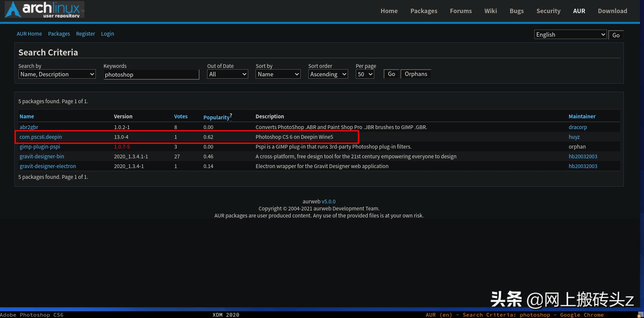View maintainer dracorp's profile
Image resolution: width=644 pixels, height=318 pixels.
(578, 127)
